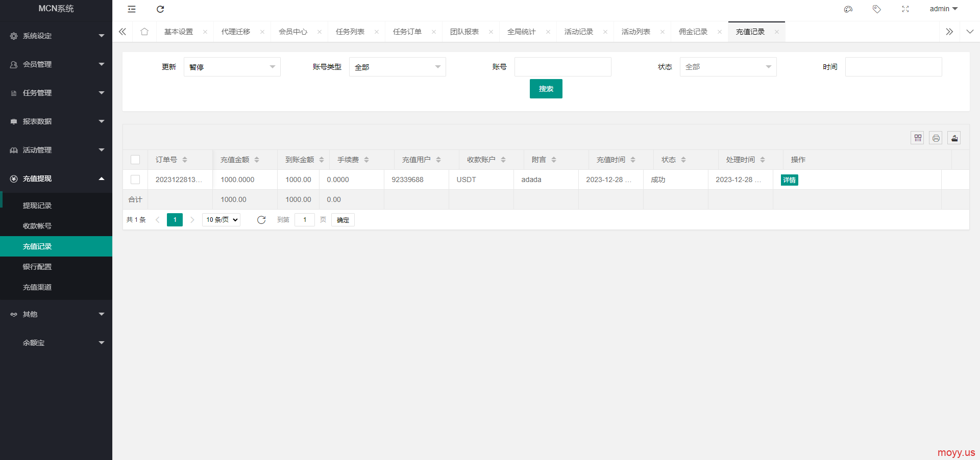
Task: Sort by 充值用户 column arrows
Action: click(x=438, y=160)
